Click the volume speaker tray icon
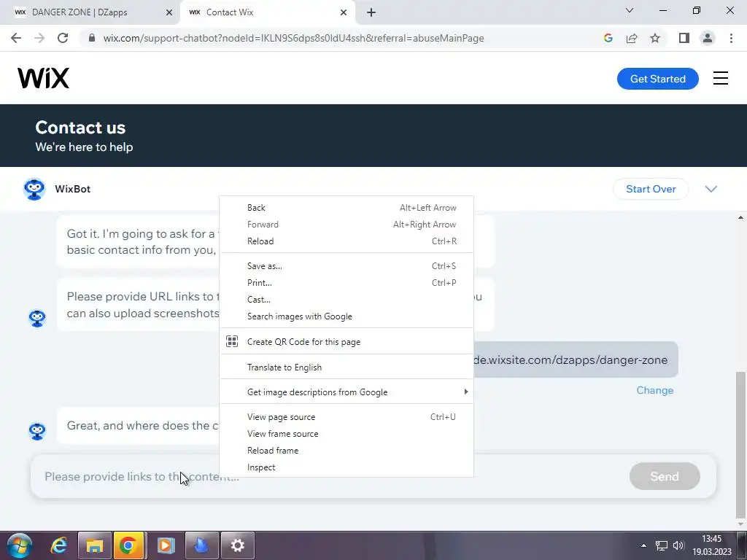The image size is (747, 560). (x=678, y=545)
